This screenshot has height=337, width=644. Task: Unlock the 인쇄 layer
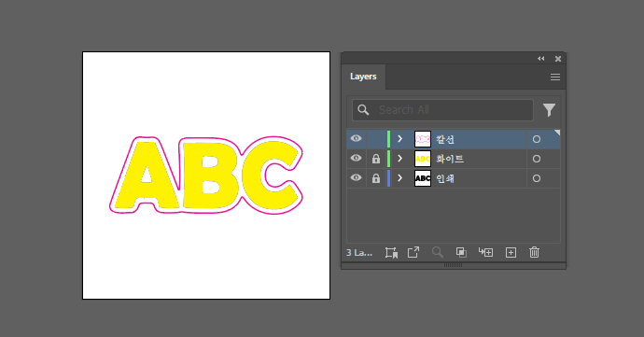(x=376, y=178)
